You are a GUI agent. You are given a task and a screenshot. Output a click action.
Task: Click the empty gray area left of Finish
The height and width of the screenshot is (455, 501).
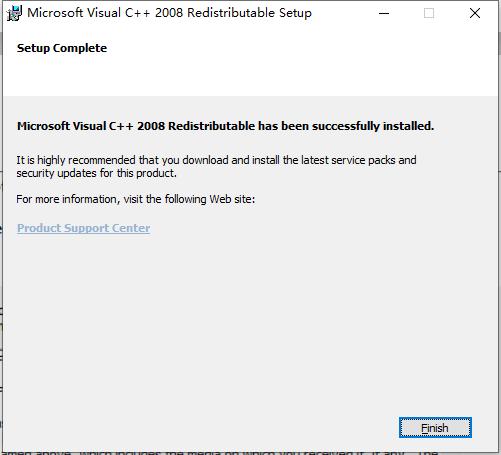point(200,428)
